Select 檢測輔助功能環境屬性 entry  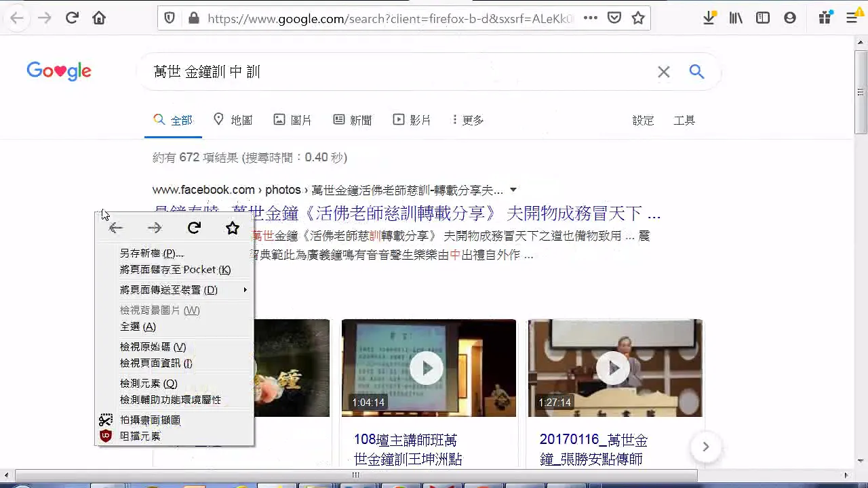tap(174, 400)
